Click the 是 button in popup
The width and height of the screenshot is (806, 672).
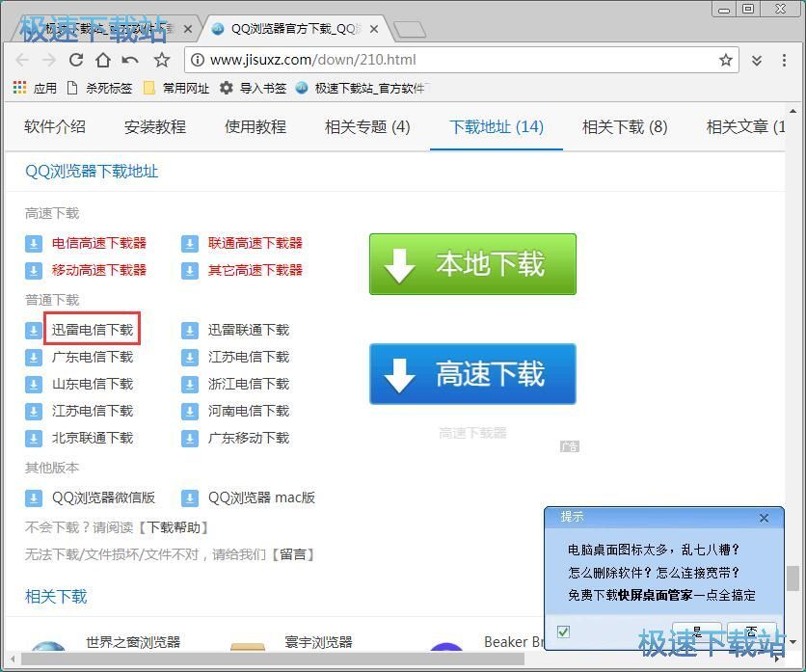pyautogui.click(x=696, y=632)
